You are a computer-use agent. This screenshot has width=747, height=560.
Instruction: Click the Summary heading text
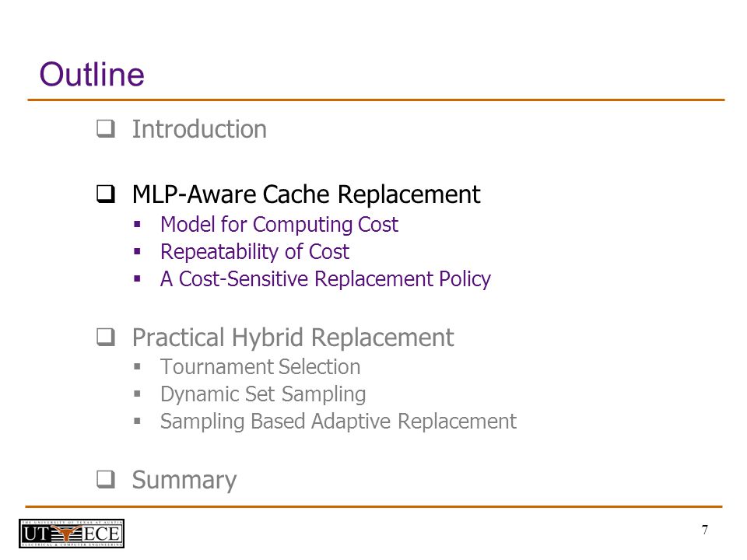(x=184, y=480)
